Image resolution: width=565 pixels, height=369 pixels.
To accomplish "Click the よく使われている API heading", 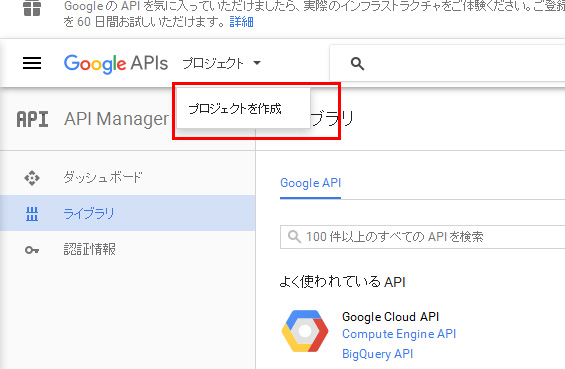I will pyautogui.click(x=343, y=282).
